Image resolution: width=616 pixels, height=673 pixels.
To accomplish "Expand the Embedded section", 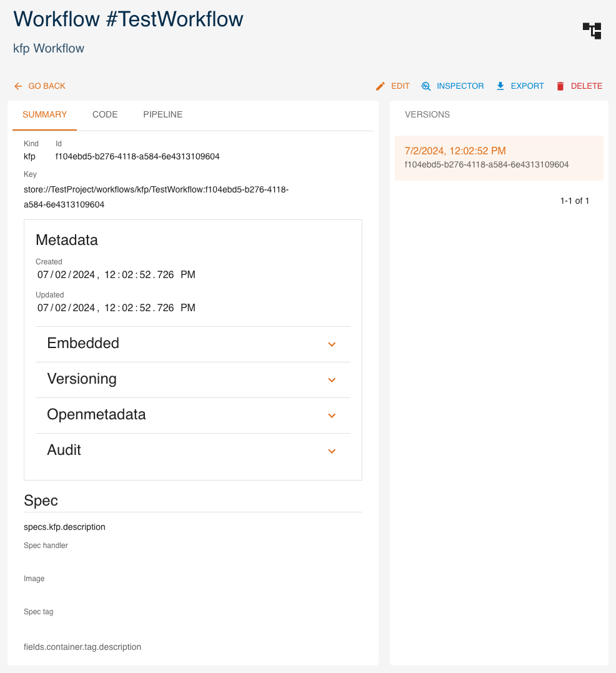I will pos(332,344).
